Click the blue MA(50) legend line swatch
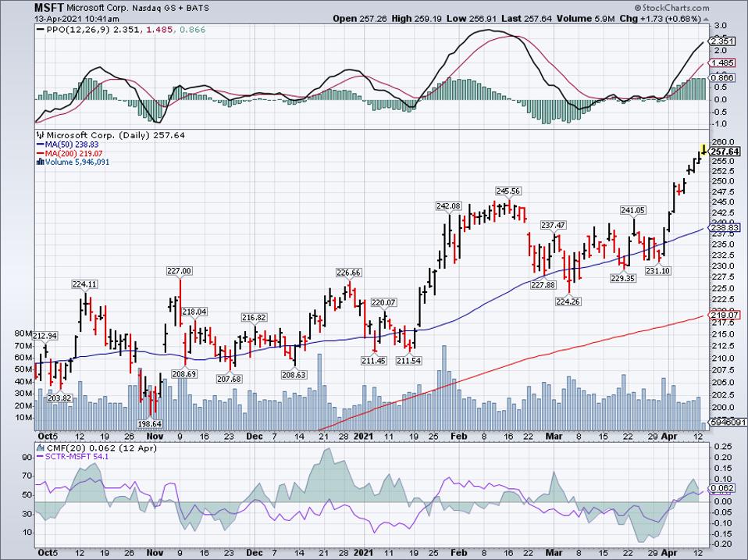Image resolution: width=748 pixels, height=560 pixels. pos(41,144)
